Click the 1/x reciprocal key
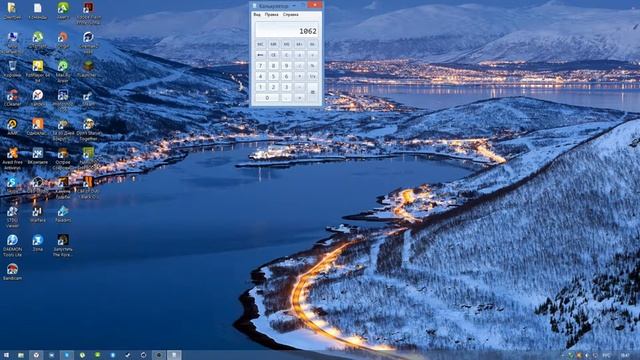 point(313,76)
